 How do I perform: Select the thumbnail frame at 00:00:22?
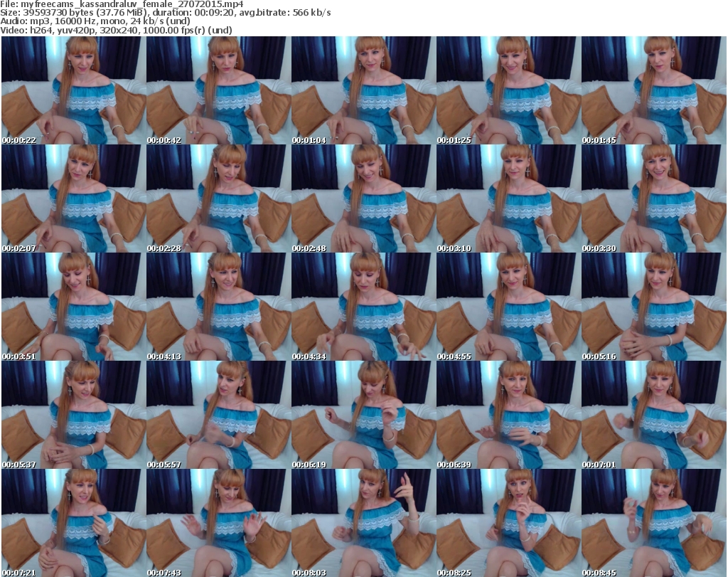point(73,90)
